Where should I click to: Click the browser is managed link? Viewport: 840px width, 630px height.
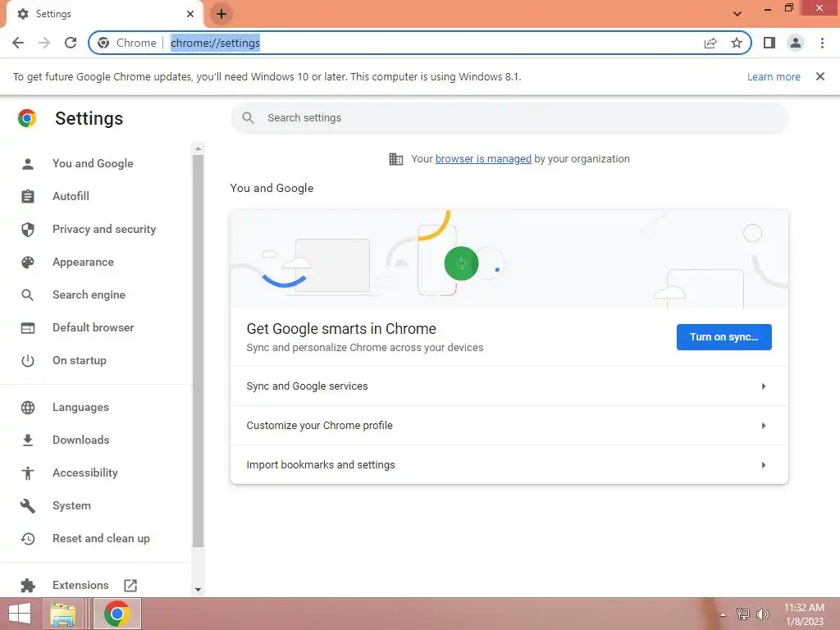[483, 158]
